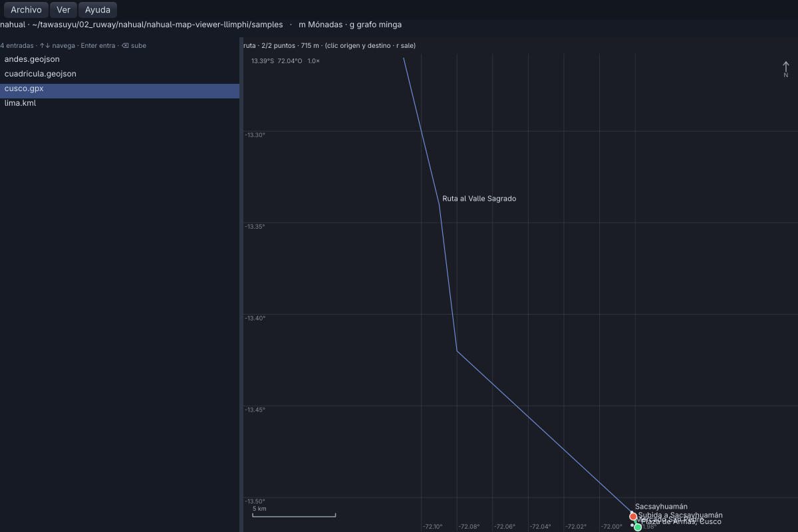This screenshot has height=532, width=798.
Task: Click the red route destination marker
Action: point(633,516)
